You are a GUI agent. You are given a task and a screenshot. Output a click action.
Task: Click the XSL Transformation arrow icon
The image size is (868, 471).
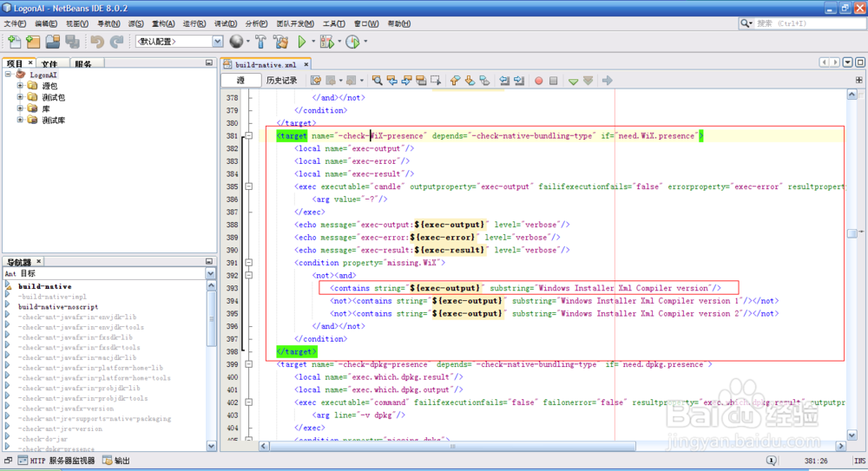pyautogui.click(x=608, y=81)
